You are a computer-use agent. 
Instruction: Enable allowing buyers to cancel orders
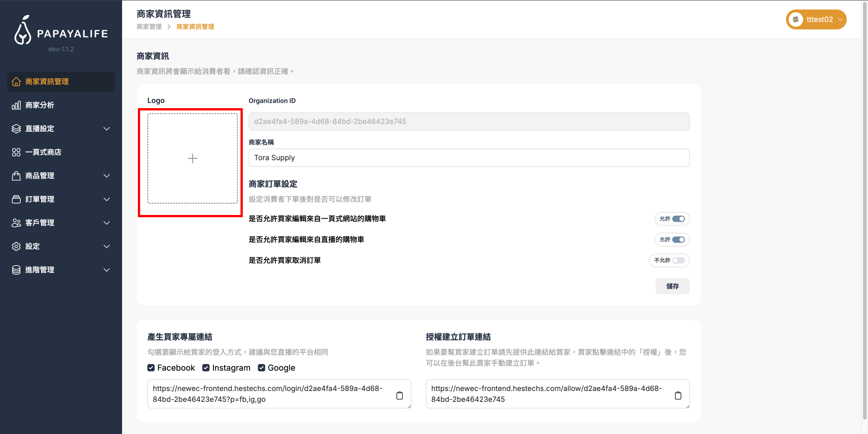click(678, 261)
